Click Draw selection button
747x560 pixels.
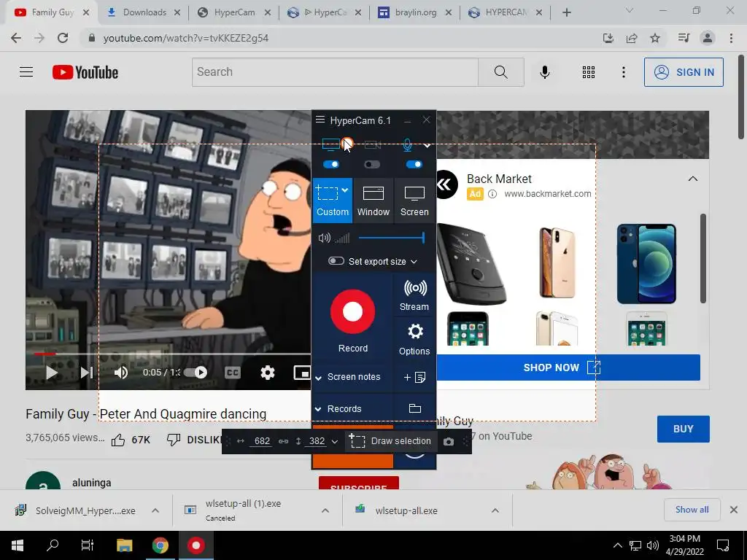(x=391, y=441)
